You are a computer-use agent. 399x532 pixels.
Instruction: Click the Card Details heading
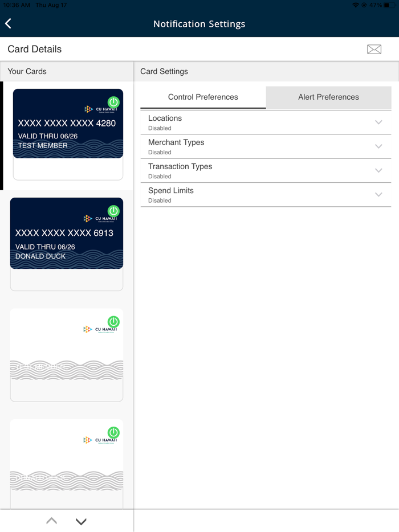point(35,49)
